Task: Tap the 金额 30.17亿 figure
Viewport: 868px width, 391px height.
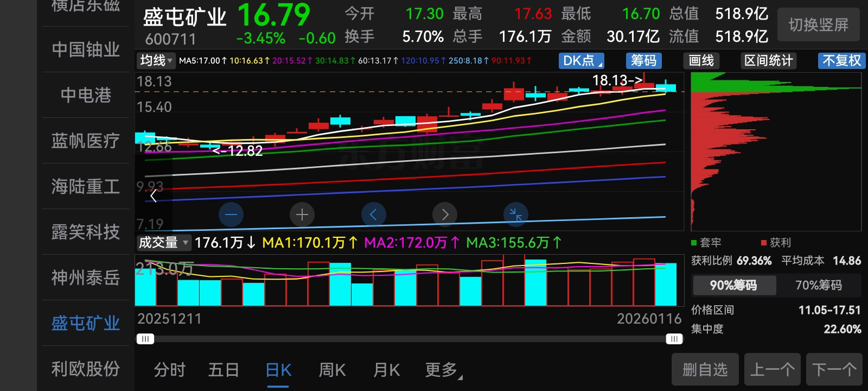Action: (633, 36)
